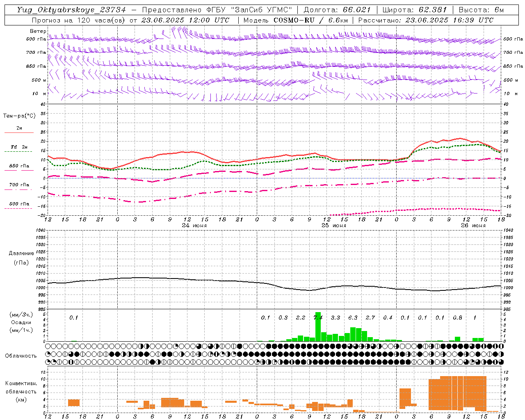
Task: Click the Ветер wind panel label
Action: click(38, 31)
